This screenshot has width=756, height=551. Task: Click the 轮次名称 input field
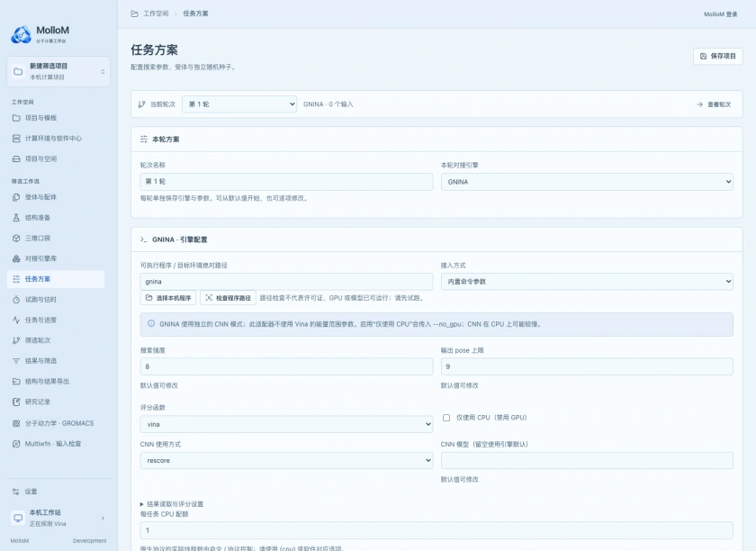coord(286,181)
